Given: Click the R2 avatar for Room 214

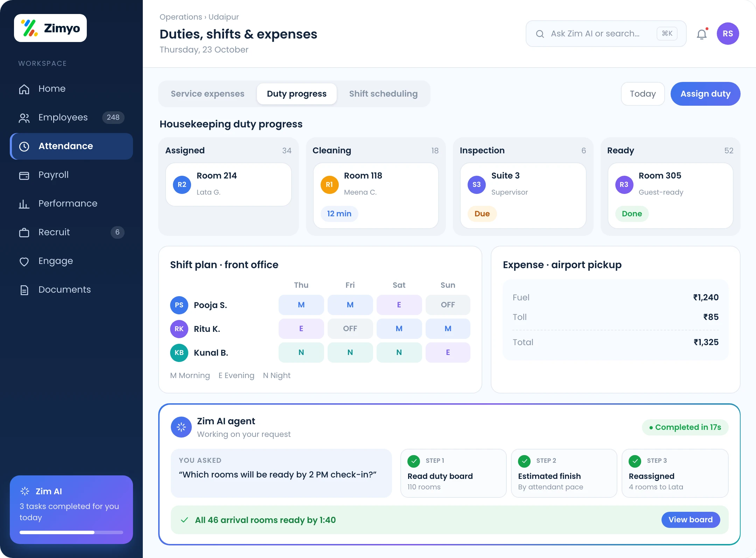Looking at the screenshot, I should (x=182, y=184).
